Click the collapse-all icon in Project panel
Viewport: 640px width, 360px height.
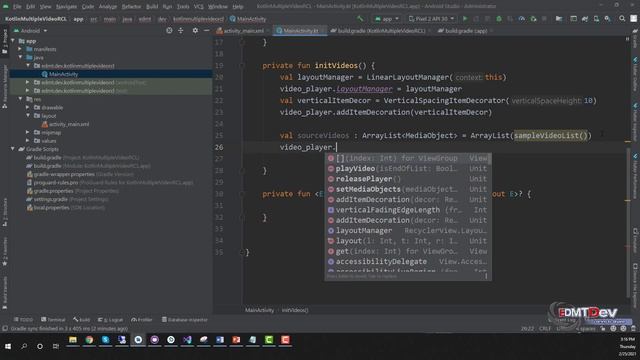(x=180, y=31)
